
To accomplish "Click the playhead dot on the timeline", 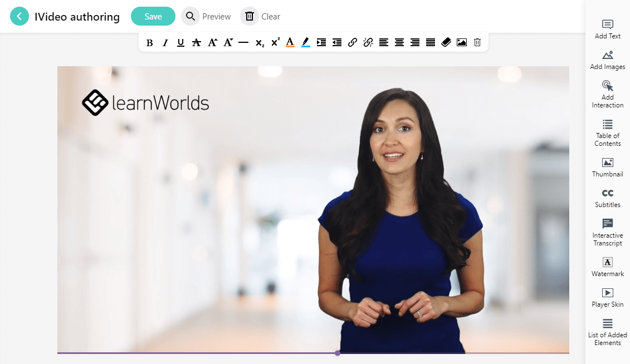I will tap(337, 353).
